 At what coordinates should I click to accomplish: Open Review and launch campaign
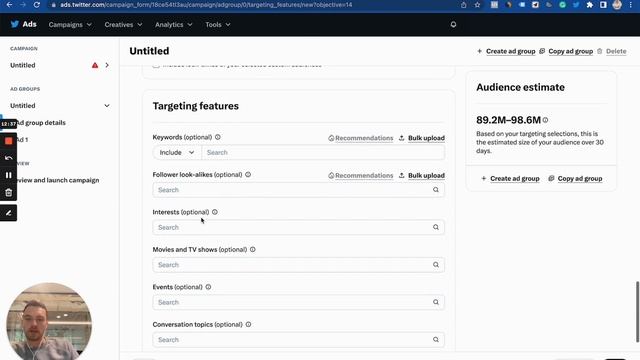tap(58, 180)
